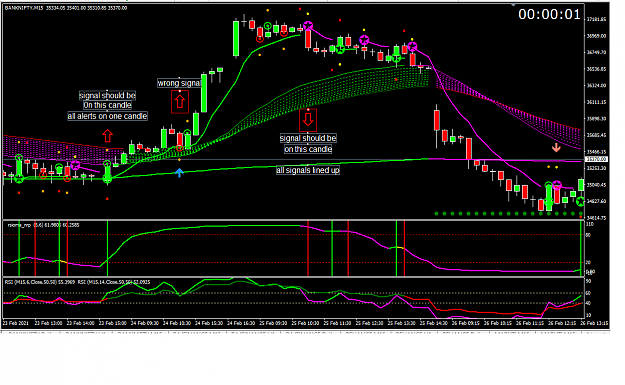Select the 'all alerts on one candle' label
625x385 pixels.
(x=107, y=116)
